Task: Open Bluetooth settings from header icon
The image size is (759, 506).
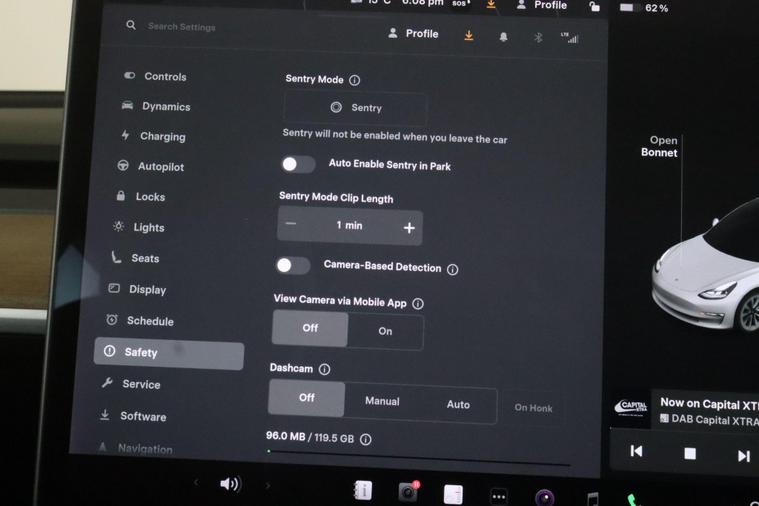Action: pyautogui.click(x=537, y=38)
